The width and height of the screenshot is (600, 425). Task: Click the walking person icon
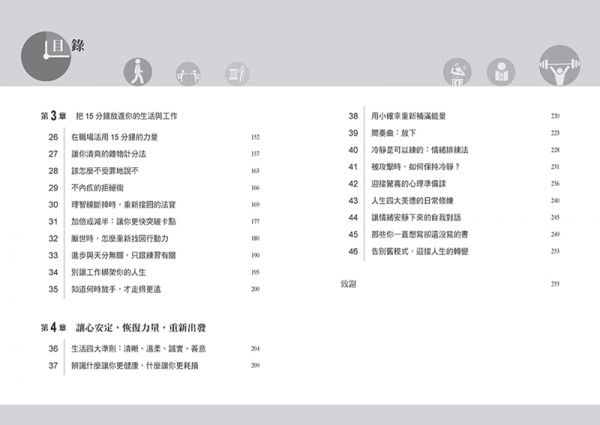pos(137,72)
